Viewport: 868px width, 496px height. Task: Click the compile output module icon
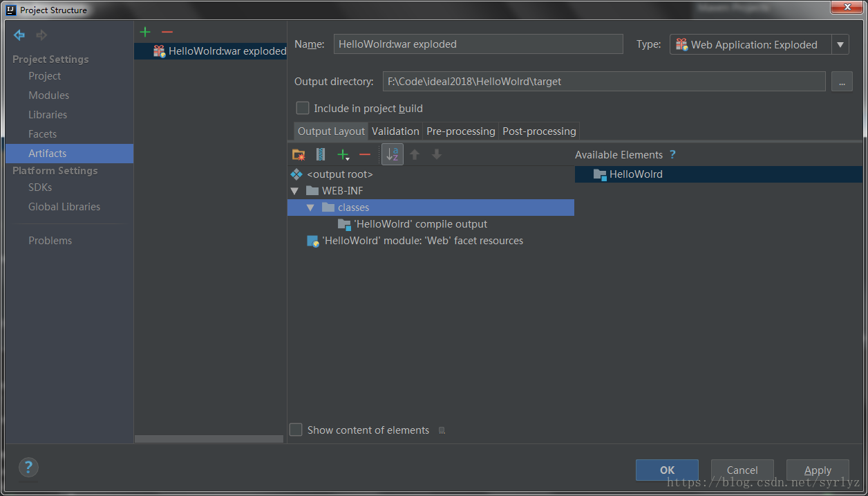(x=344, y=224)
